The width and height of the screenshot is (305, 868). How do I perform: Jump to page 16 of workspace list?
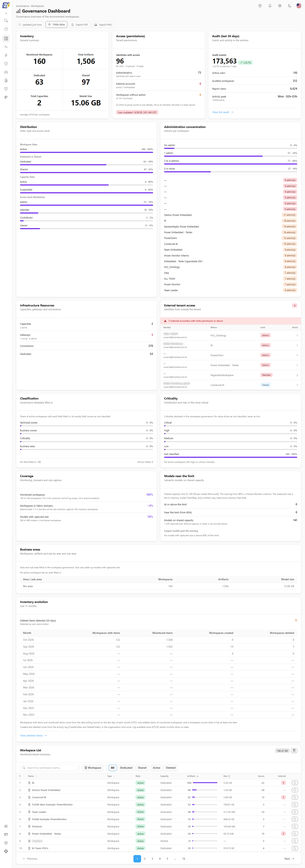click(x=184, y=859)
